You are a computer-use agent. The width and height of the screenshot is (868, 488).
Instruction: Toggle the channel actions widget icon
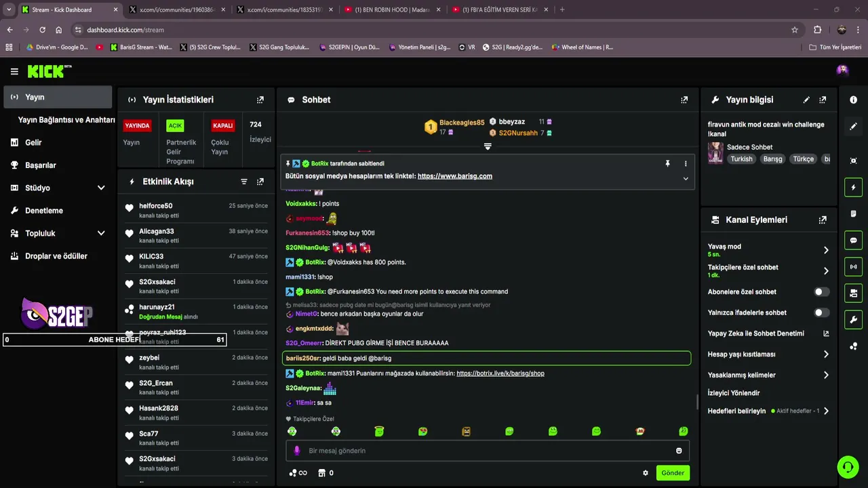[853, 293]
